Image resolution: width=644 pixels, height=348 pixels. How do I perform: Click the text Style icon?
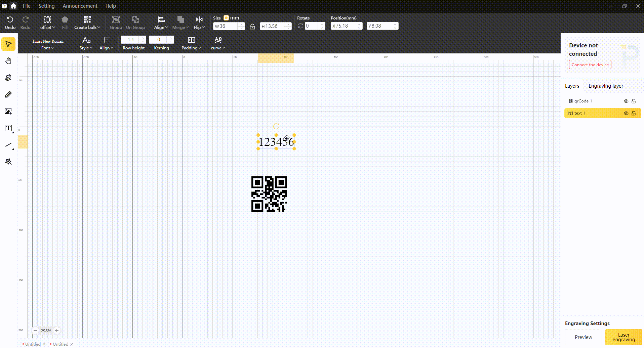coord(86,40)
